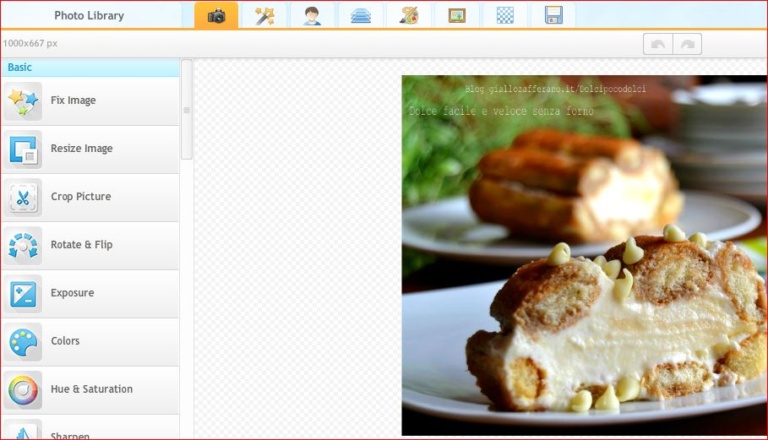The image size is (768, 440).
Task: Open the checkered textures tab
Action: pyautogui.click(x=505, y=16)
